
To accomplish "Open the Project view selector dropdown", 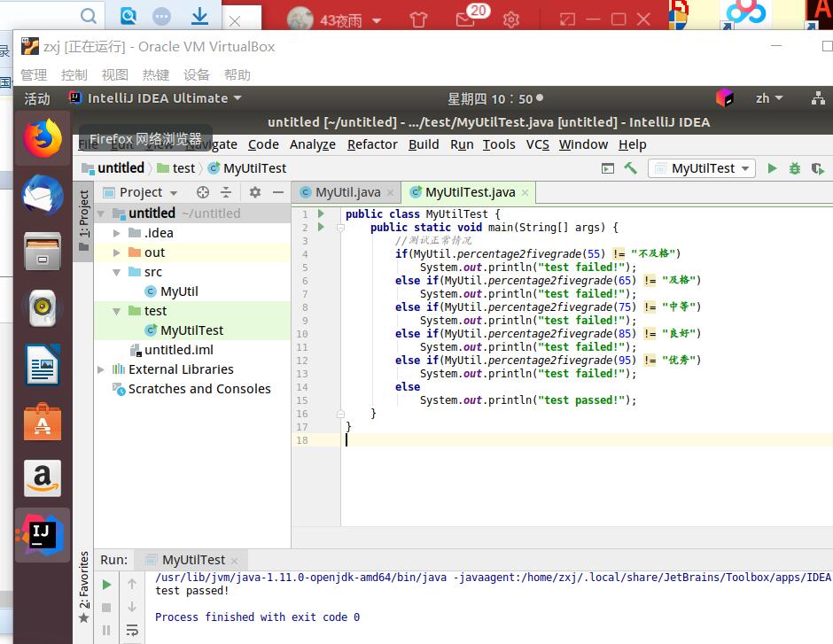I will [x=141, y=192].
